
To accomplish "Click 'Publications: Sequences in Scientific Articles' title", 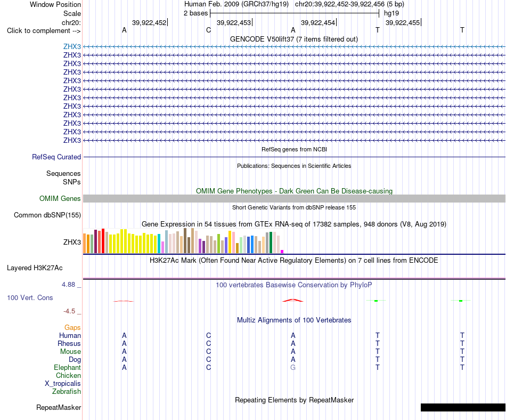I will point(294,166).
